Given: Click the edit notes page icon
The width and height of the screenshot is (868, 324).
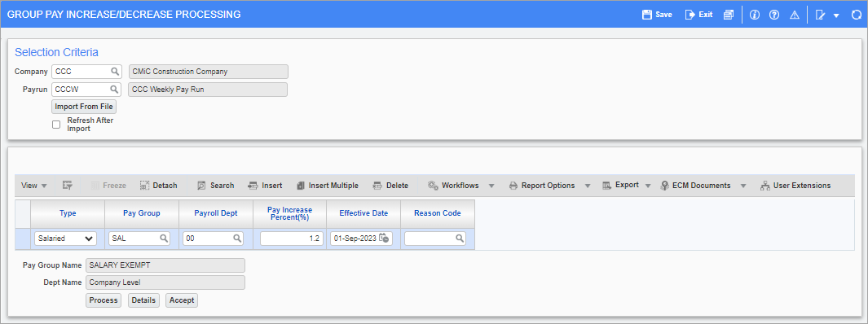Looking at the screenshot, I should [821, 15].
